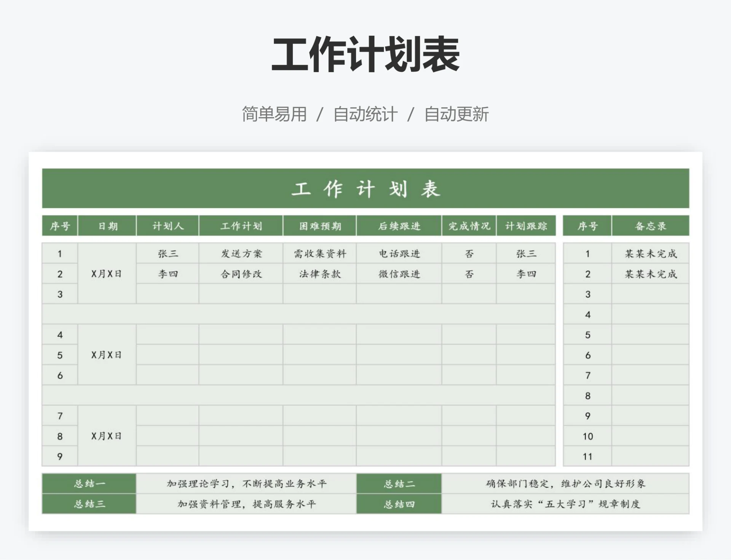Select the 困难预期 column header
This screenshot has height=560, width=731.
319,225
